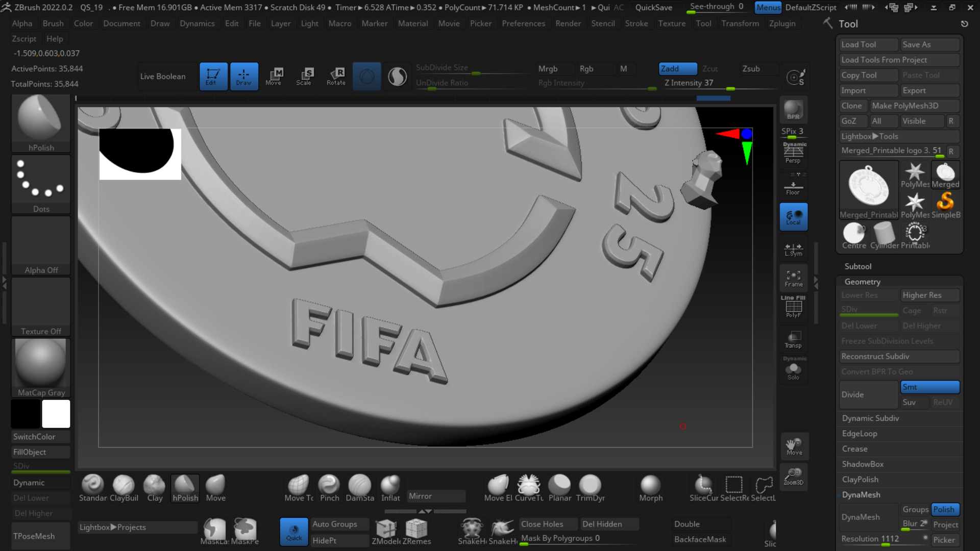The height and width of the screenshot is (551, 980).
Task: Open the Preferences menu
Action: [523, 23]
